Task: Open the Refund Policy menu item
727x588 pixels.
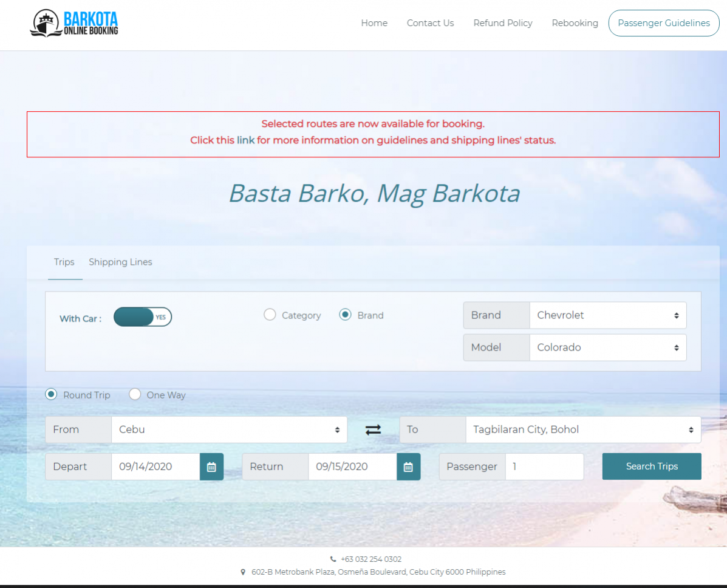Action: click(x=502, y=23)
